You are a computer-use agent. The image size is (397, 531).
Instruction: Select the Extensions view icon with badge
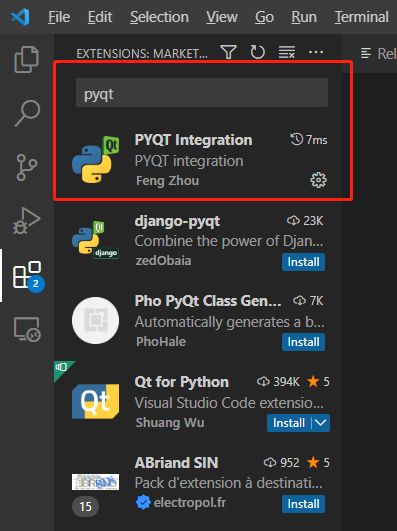click(28, 275)
